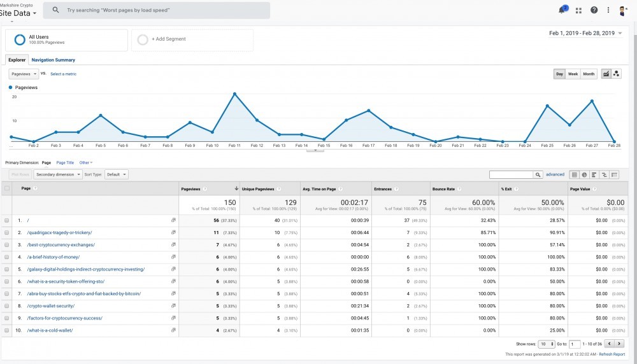Select Page Title as primary dimension

tap(65, 163)
